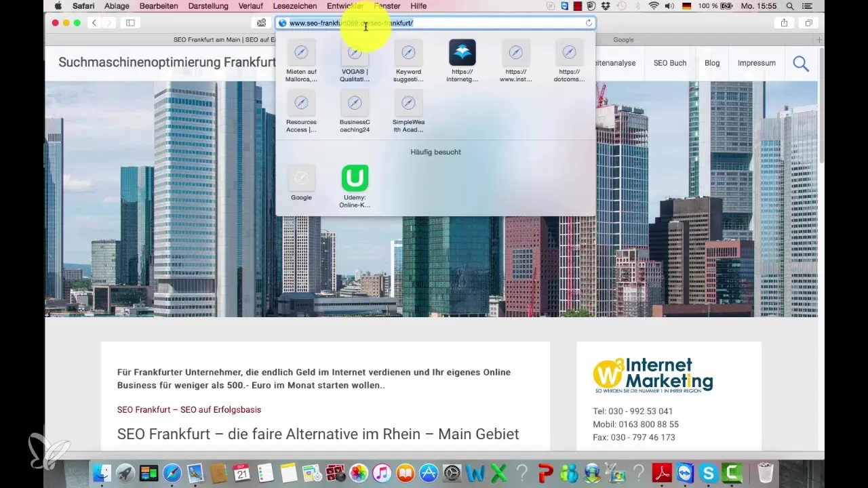This screenshot has width=868, height=488.
Task: Open the Blog navigation link
Action: 712,63
